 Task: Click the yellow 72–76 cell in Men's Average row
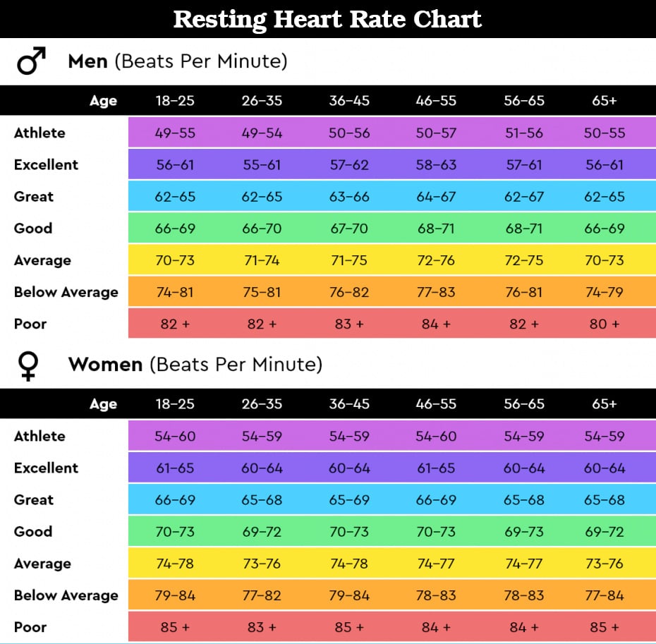click(436, 260)
